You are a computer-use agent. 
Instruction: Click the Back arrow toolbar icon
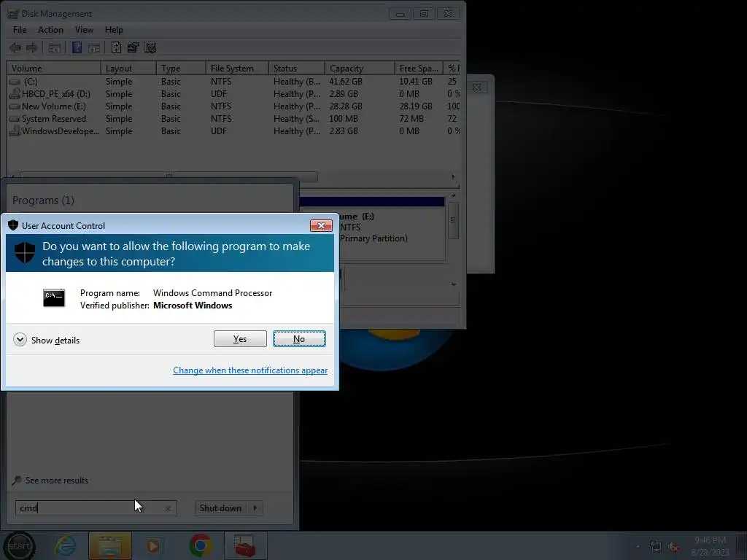[15, 47]
